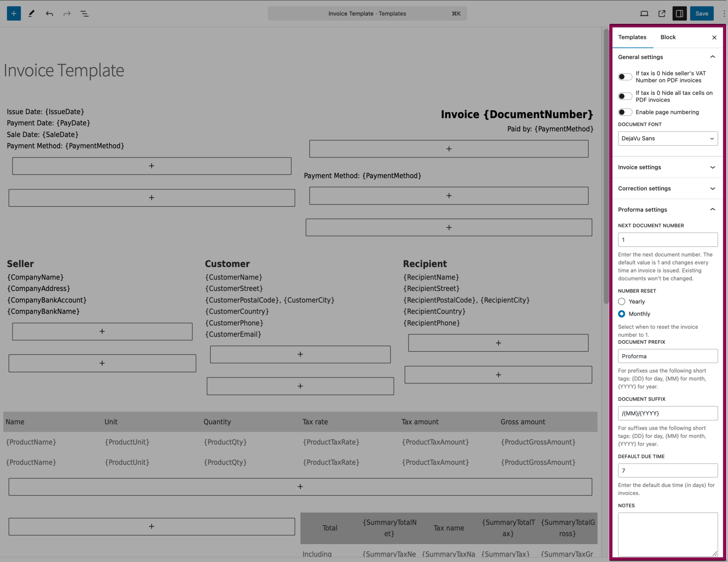This screenshot has height=562, width=728.
Task: Edit the Document Prefix field
Action: tap(668, 356)
